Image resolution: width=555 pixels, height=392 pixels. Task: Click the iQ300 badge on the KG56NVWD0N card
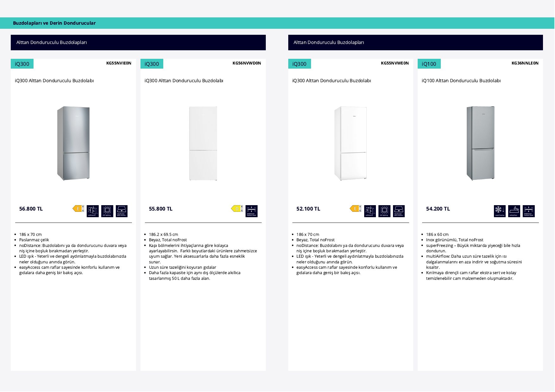click(x=152, y=64)
